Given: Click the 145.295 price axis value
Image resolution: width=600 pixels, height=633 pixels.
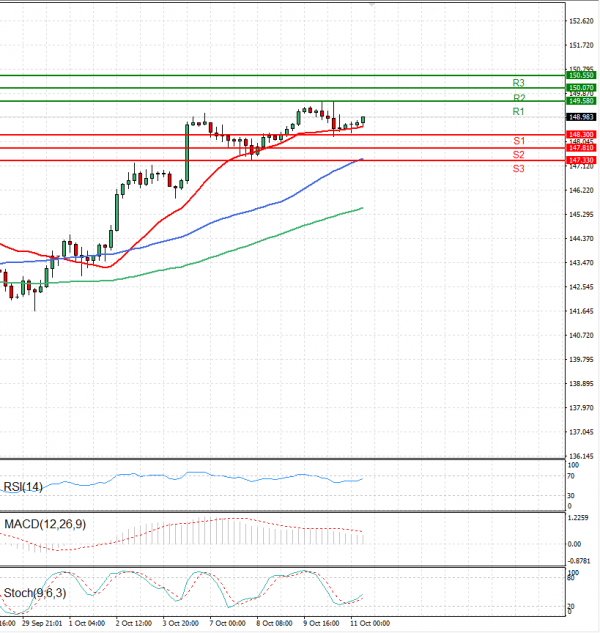Looking at the screenshot, I should point(581,214).
